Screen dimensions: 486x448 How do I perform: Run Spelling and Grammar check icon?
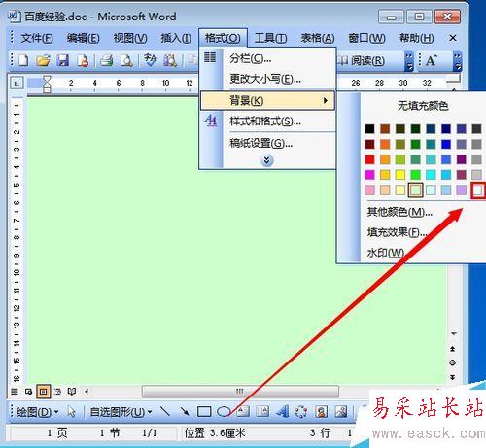pos(151,60)
